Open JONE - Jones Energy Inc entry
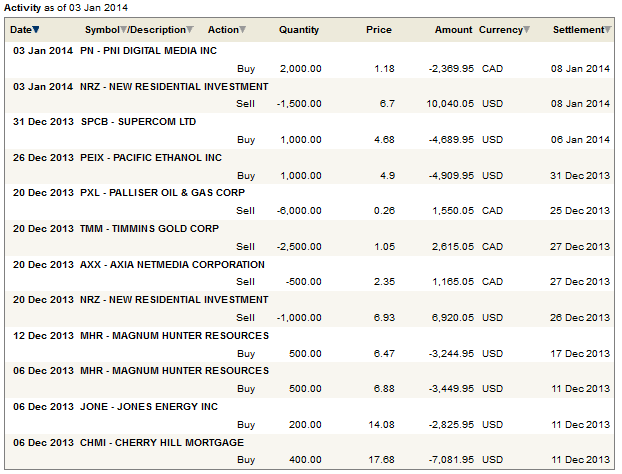622x474 pixels. click(146, 406)
